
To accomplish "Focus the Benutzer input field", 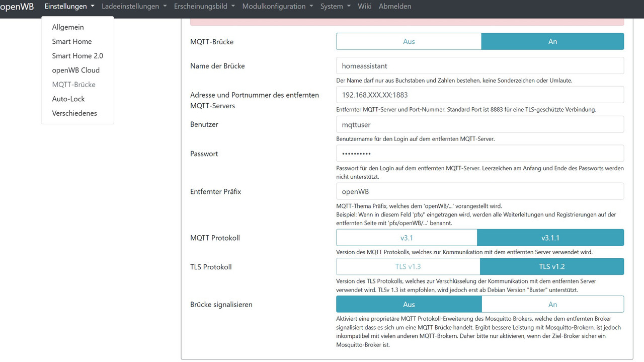I will pyautogui.click(x=480, y=124).
